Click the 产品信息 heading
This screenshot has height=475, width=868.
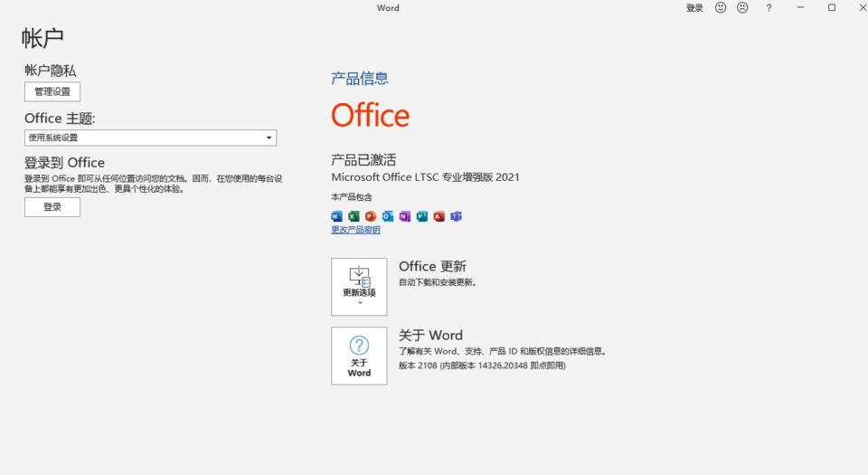[360, 79]
